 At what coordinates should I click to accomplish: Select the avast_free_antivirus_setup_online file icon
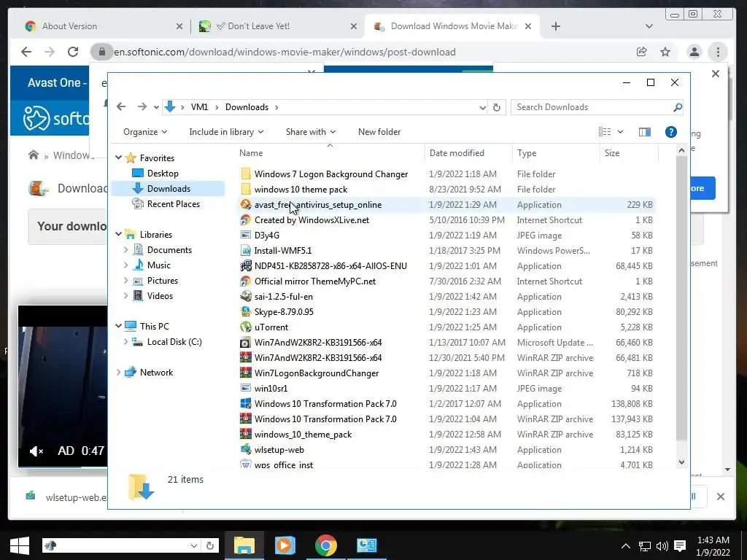[246, 204]
